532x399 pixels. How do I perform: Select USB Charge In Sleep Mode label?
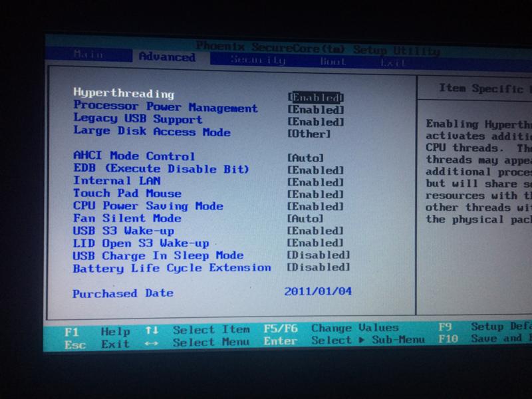pyautogui.click(x=158, y=255)
